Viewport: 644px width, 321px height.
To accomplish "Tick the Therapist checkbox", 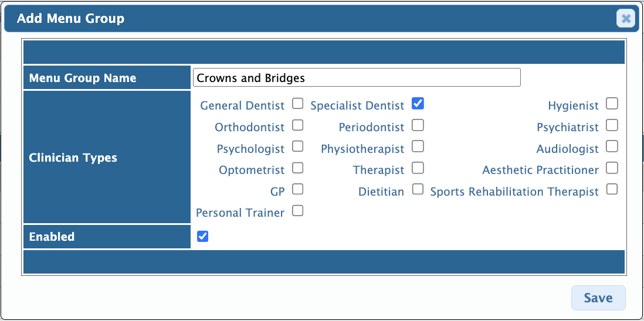I will click(x=418, y=168).
